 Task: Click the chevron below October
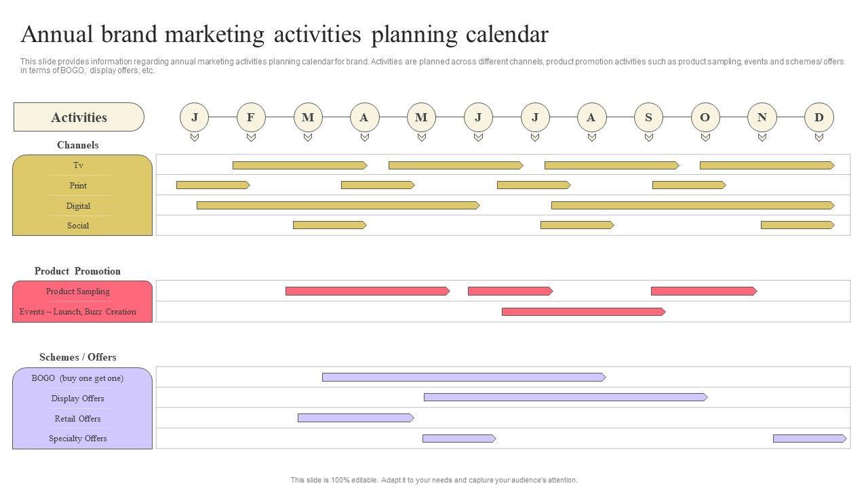(705, 138)
